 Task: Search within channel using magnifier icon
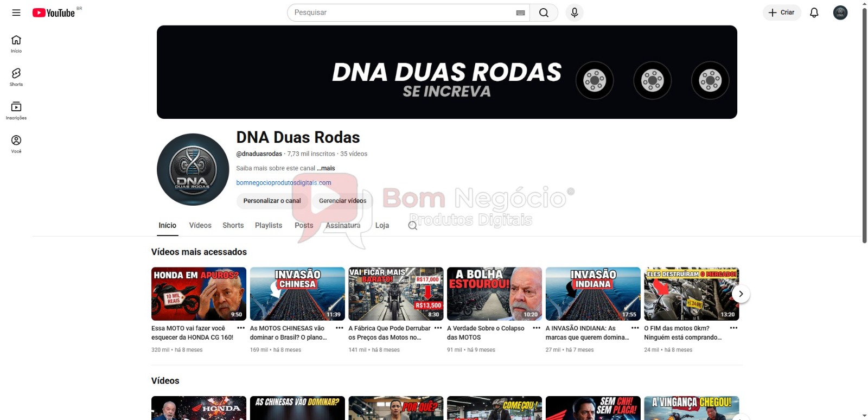click(x=413, y=226)
